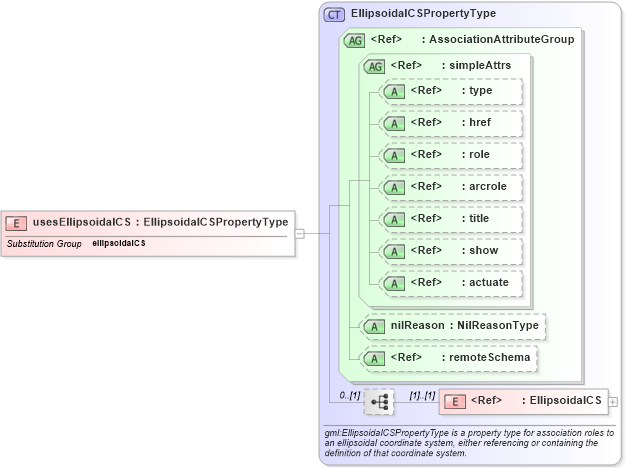Select the usesEllipsoidalCS : EllipsoidalCSPropertyType label
Screen dimensions: 626x468
coord(160,222)
